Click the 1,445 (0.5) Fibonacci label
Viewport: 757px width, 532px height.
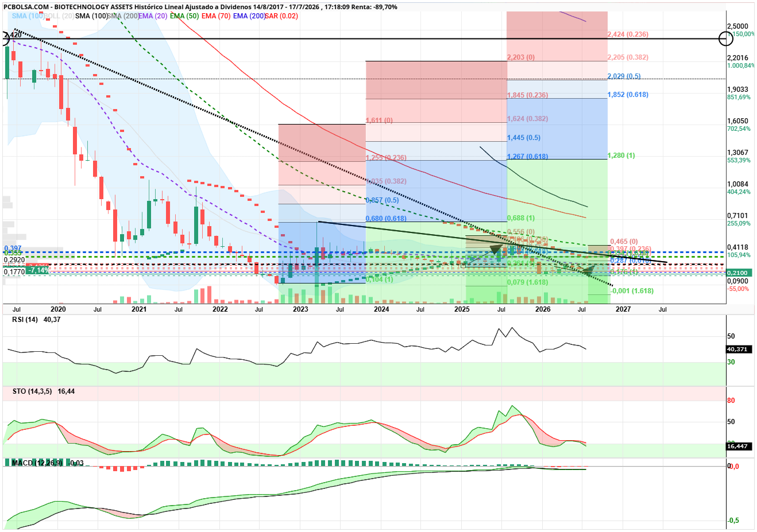click(524, 138)
